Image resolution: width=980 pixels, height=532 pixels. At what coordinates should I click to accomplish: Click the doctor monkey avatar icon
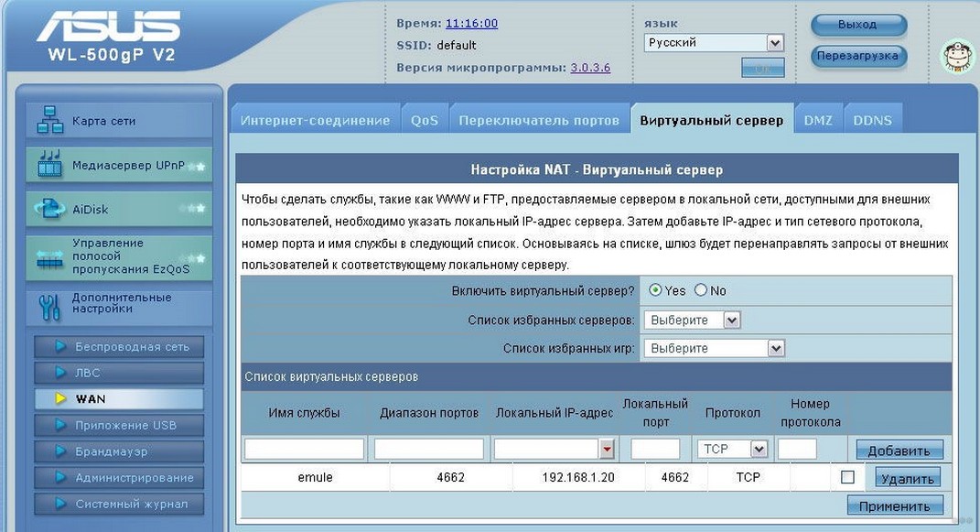(x=958, y=57)
